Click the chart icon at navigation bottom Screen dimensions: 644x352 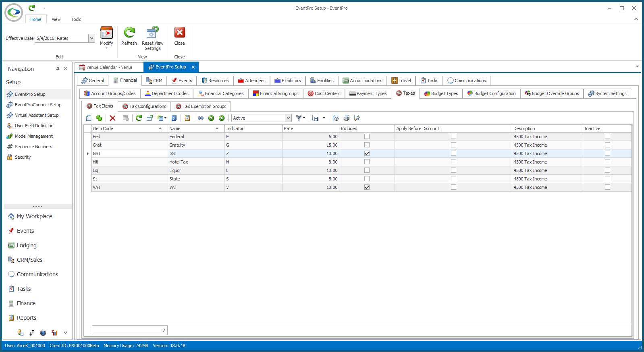point(54,333)
